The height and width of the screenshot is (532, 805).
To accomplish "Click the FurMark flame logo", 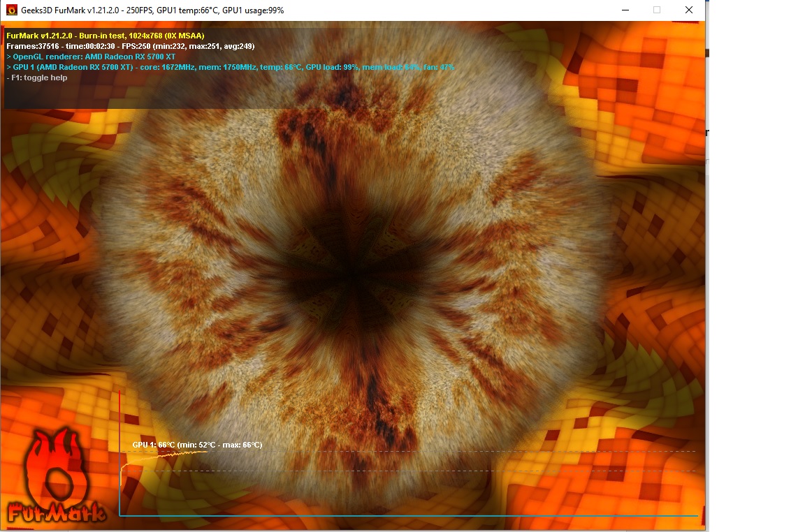I will [x=57, y=475].
